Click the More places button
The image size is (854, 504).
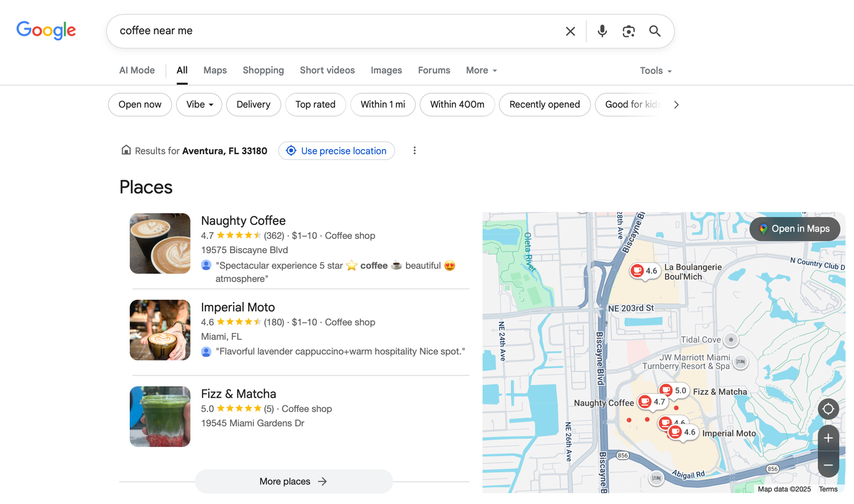coord(294,481)
